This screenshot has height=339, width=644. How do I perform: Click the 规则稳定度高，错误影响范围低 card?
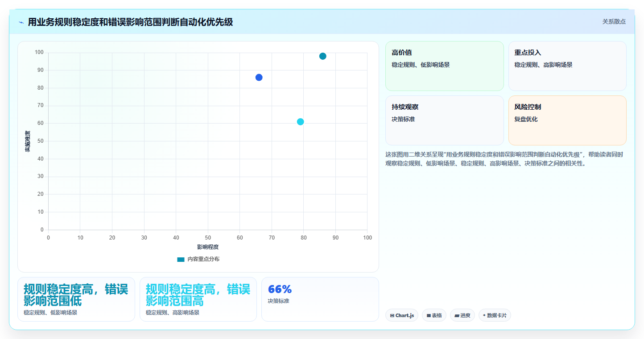[76, 299]
